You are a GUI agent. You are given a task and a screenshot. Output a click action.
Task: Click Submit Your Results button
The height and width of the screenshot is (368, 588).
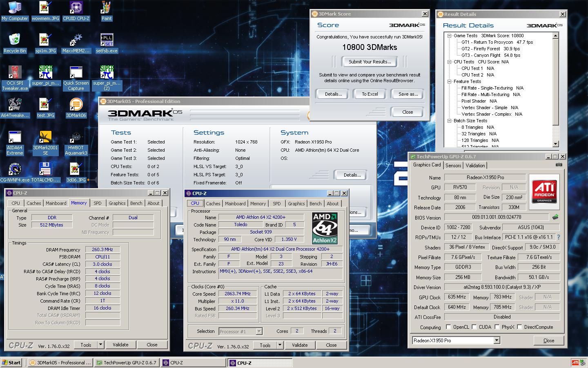(370, 62)
